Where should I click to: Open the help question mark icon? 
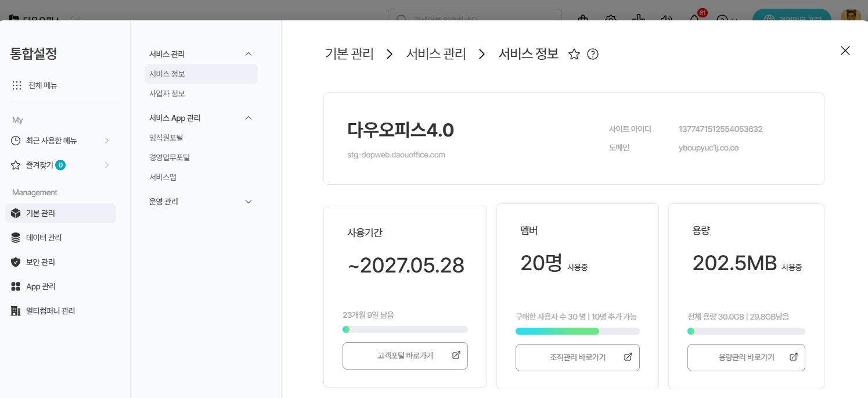[593, 54]
